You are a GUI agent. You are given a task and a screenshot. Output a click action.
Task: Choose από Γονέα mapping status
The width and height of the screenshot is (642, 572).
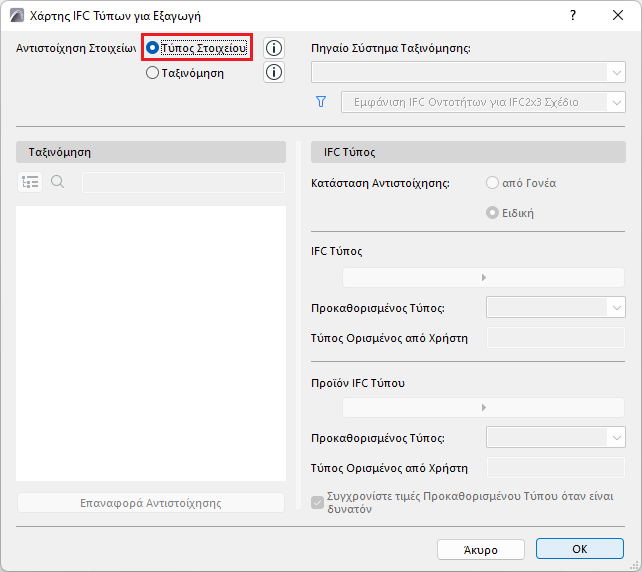point(492,183)
